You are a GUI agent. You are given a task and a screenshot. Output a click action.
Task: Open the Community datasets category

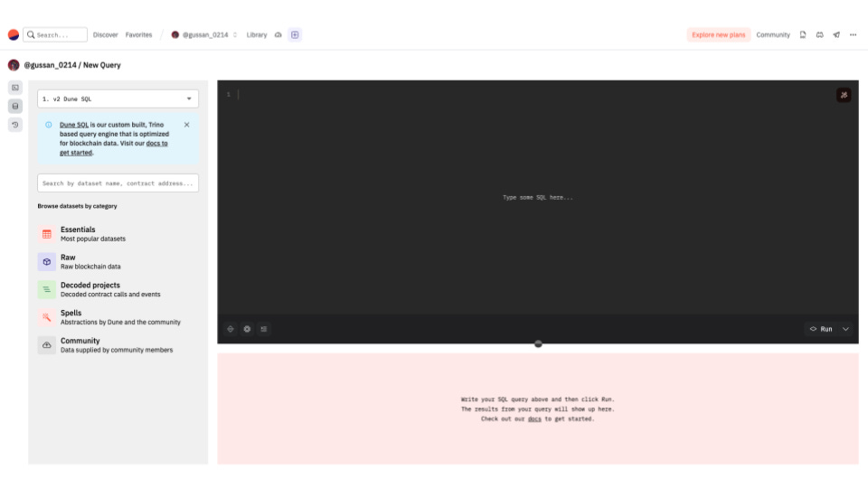click(x=118, y=345)
